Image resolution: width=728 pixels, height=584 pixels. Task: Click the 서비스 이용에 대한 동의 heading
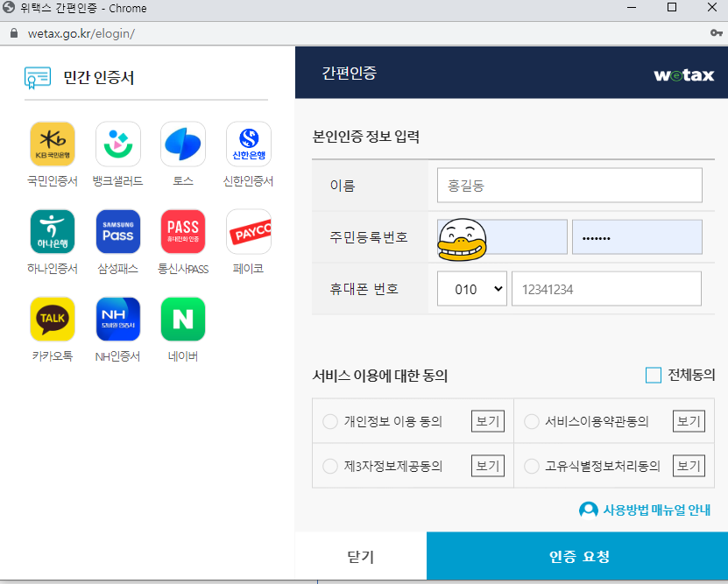pyautogui.click(x=380, y=376)
